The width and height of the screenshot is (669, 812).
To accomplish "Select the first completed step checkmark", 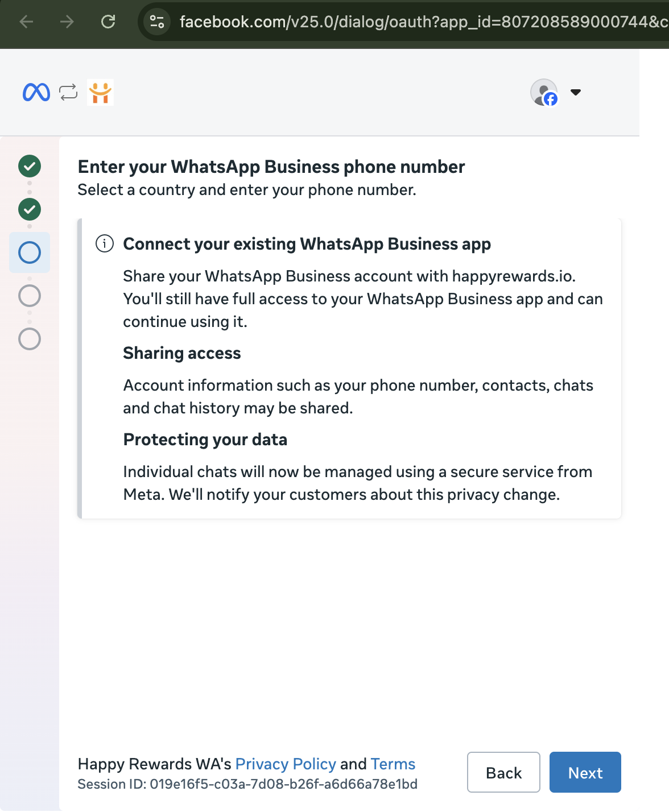I will coord(30,166).
